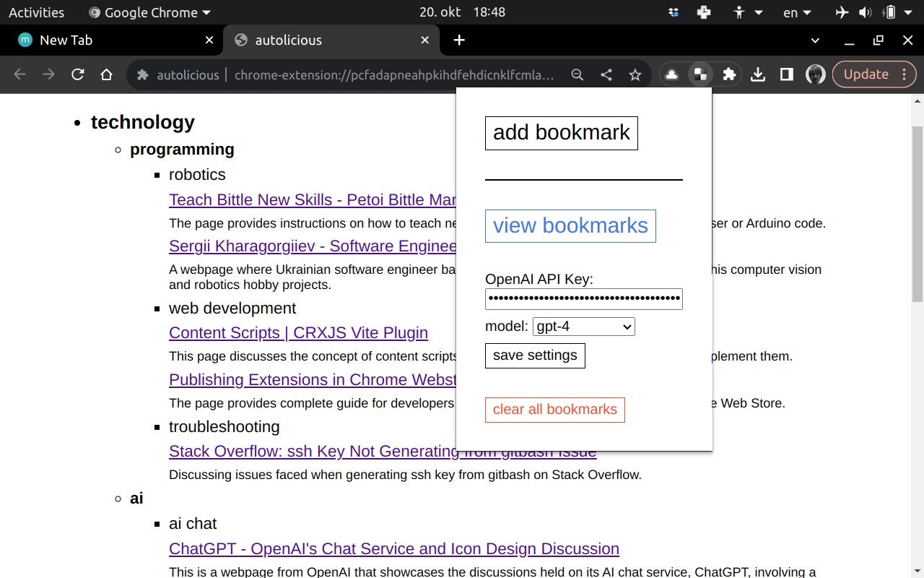Open Chrome downloads icon

pos(758,74)
